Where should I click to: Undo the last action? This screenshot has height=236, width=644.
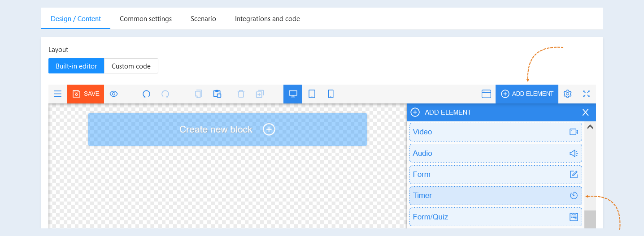pyautogui.click(x=146, y=94)
